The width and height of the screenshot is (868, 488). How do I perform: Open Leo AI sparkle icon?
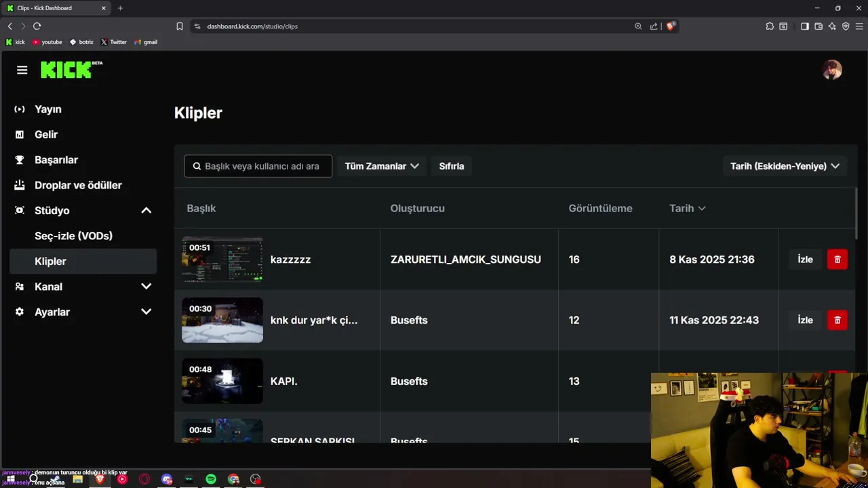pos(832,26)
